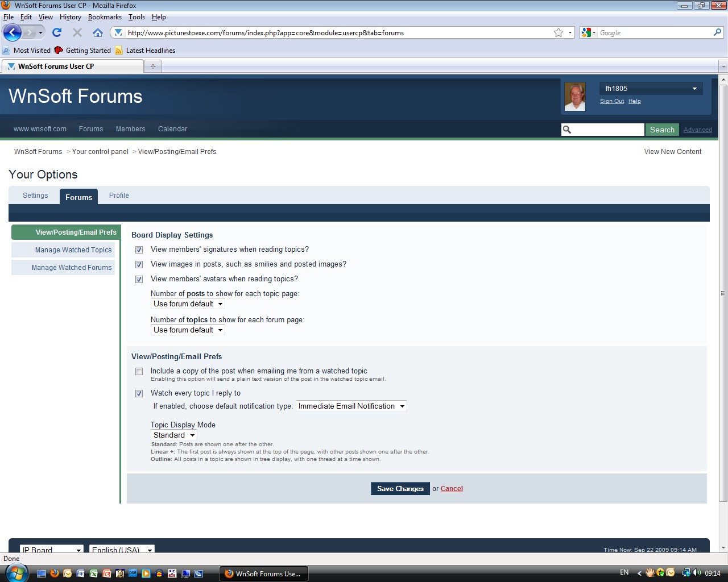Viewport: 728px width, 582px height.
Task: Open a new tab with the plus button
Action: click(152, 66)
